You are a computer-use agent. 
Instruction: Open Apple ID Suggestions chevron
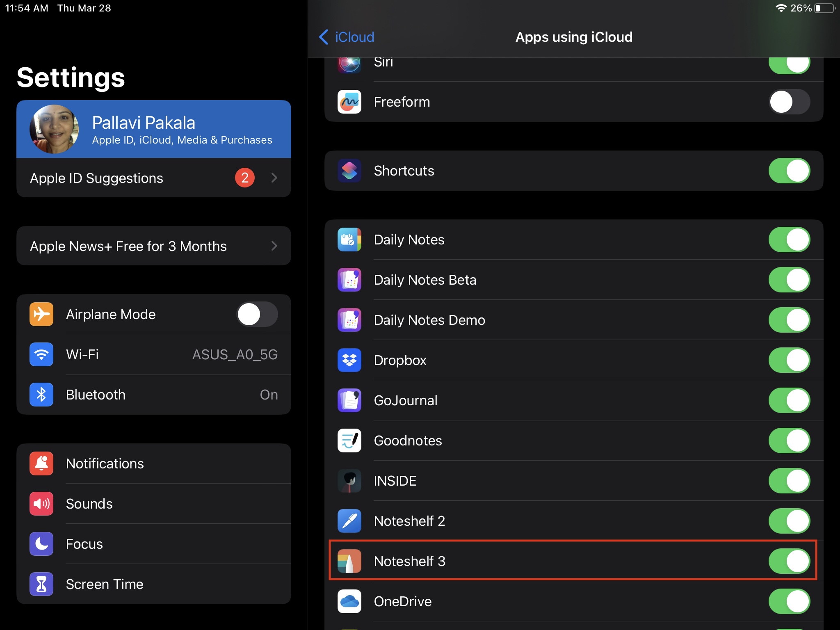274,178
